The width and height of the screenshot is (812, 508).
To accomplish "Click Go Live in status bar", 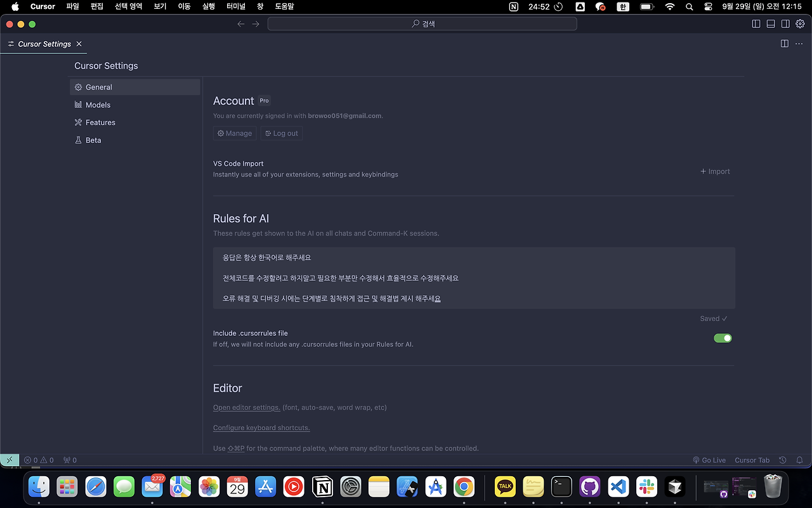I will tap(709, 460).
